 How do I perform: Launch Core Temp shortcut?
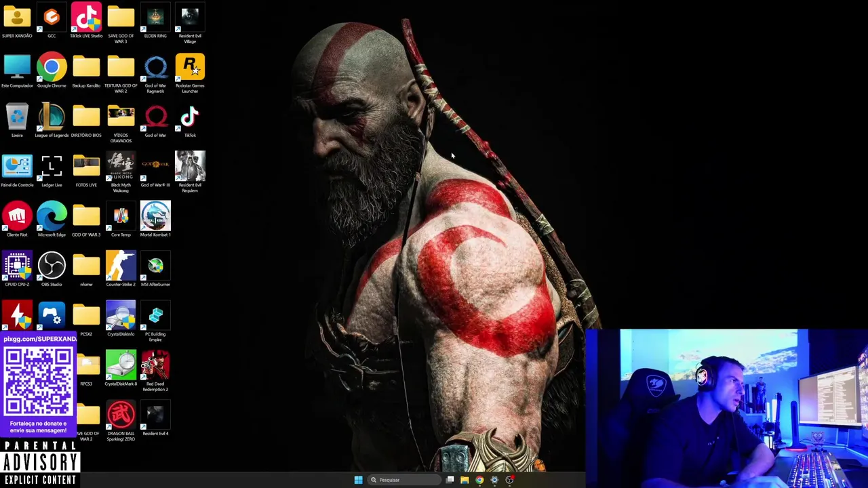click(x=121, y=220)
